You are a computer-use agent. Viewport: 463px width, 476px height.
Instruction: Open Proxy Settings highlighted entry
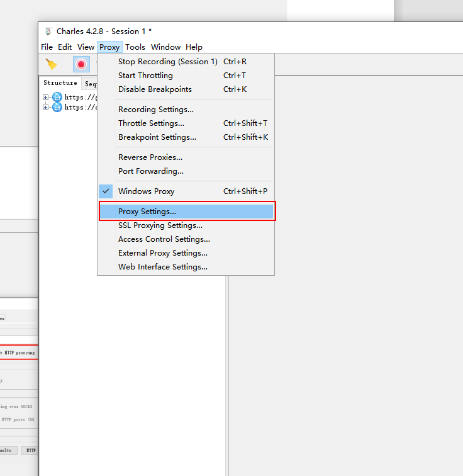point(187,212)
